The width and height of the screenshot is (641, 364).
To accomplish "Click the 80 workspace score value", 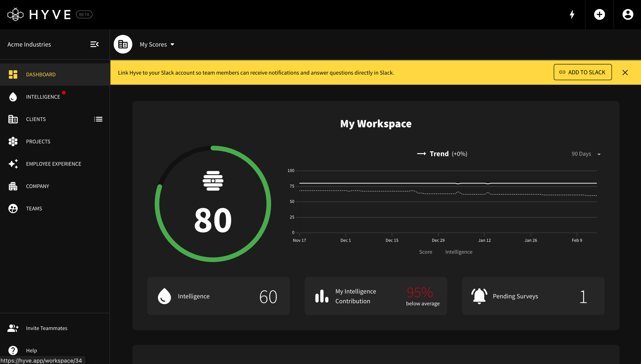I will click(x=213, y=220).
